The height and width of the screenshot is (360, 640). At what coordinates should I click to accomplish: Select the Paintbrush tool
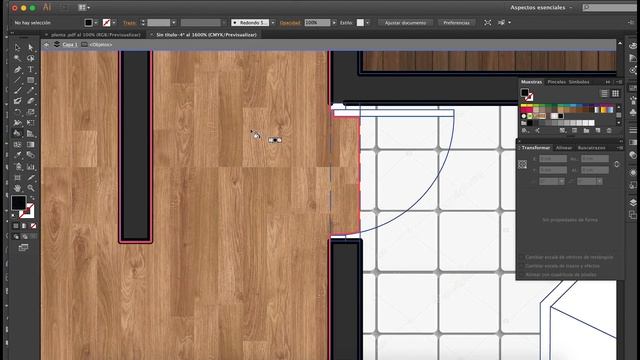tap(17, 91)
